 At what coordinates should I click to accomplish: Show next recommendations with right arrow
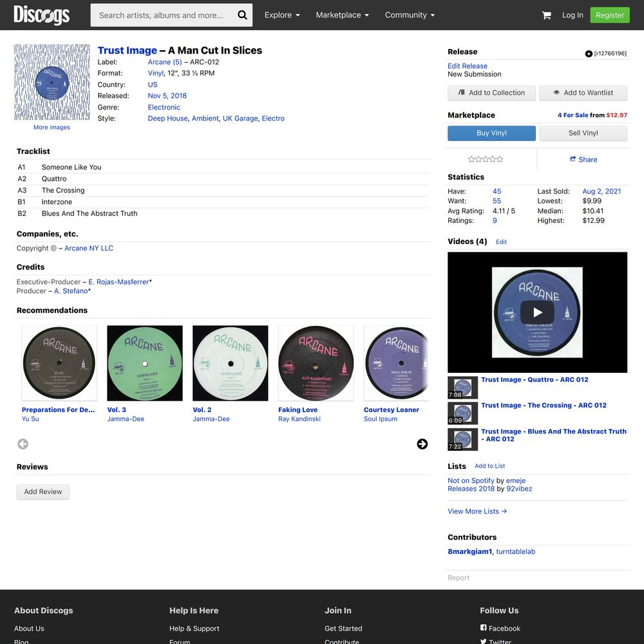[422, 444]
